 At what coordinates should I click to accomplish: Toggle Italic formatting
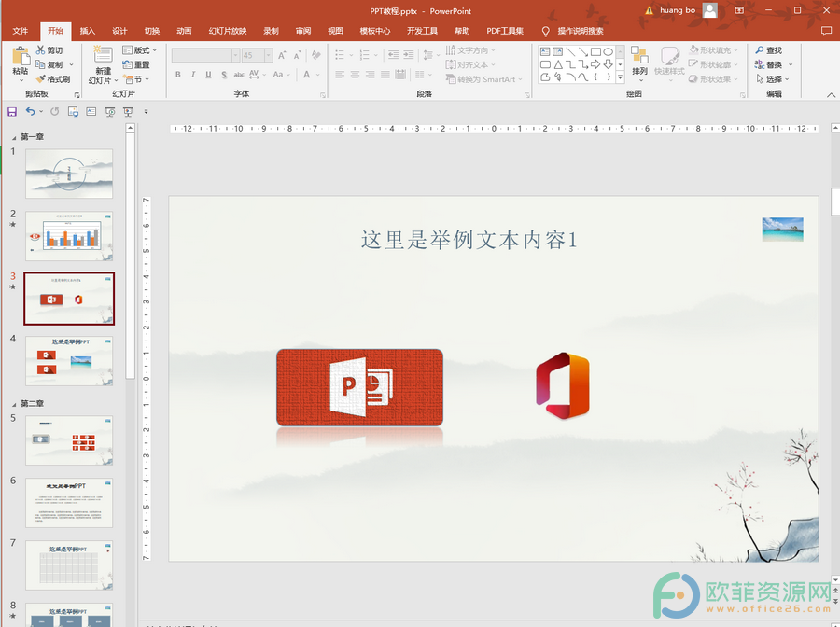193,75
